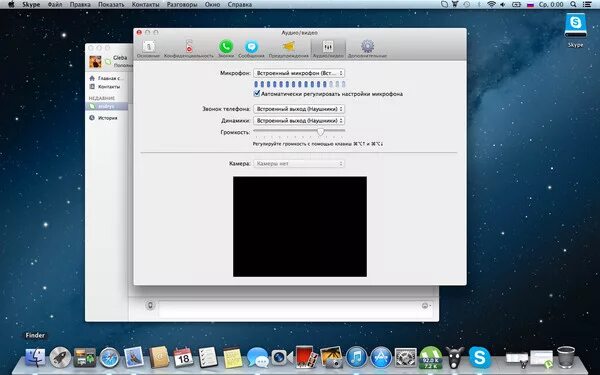The height and width of the screenshot is (375, 600).
Task: Open the Конфиденциальность privacy pane
Action: click(x=189, y=49)
